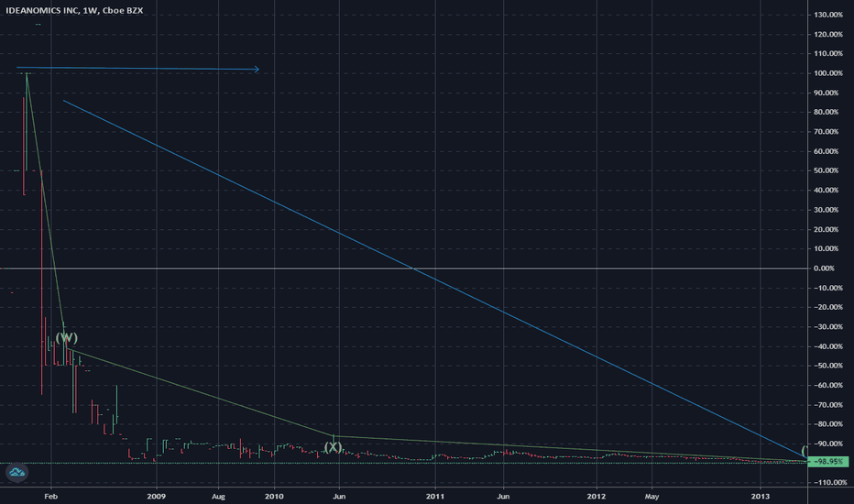Click the 0.00% price axis label
Image resolution: width=854 pixels, height=504 pixels.
(824, 268)
